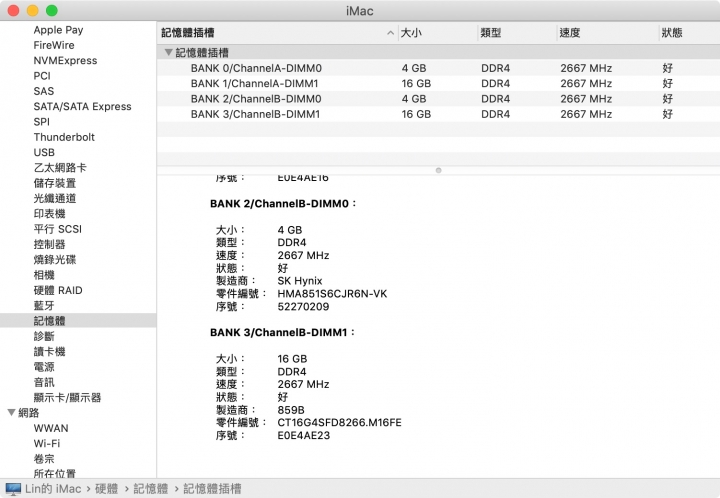Select 診斷 in sidebar
The width and height of the screenshot is (720, 498).
click(x=44, y=336)
